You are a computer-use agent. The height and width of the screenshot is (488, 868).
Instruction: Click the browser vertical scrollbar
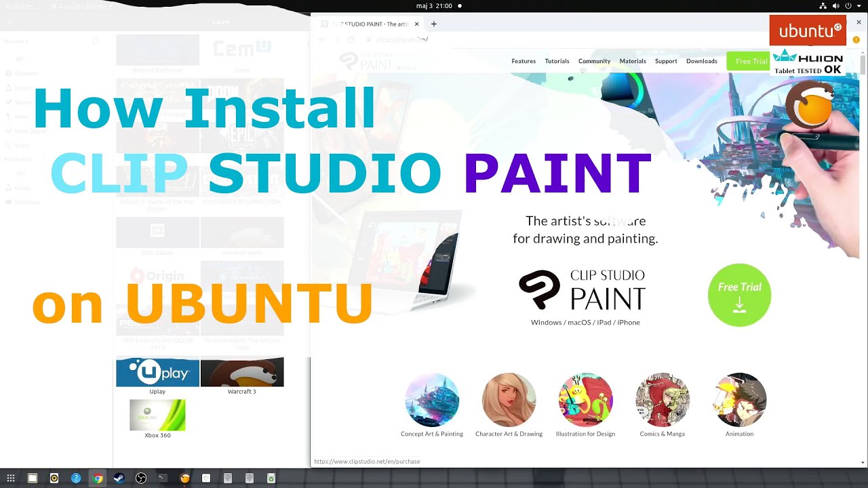coord(863,65)
